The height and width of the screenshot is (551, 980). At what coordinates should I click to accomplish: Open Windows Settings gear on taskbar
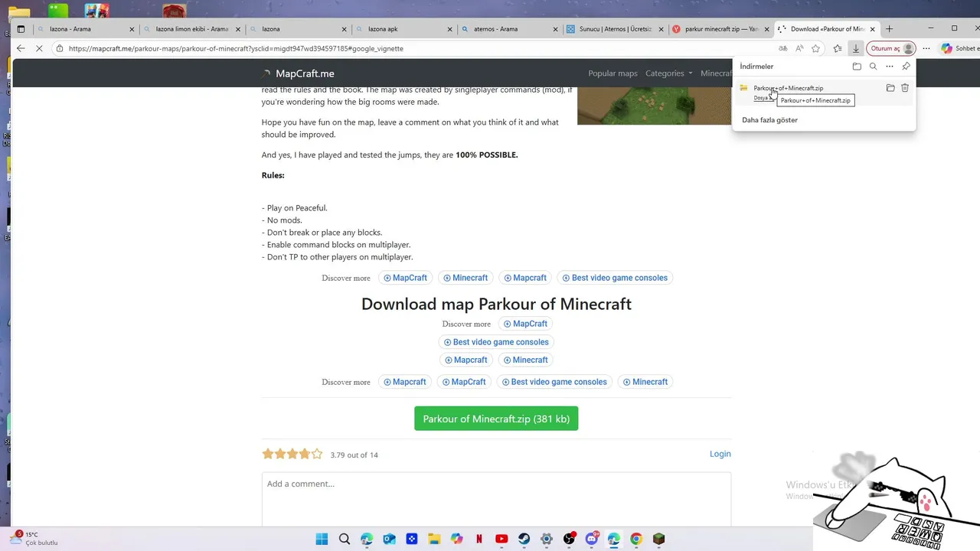(547, 539)
